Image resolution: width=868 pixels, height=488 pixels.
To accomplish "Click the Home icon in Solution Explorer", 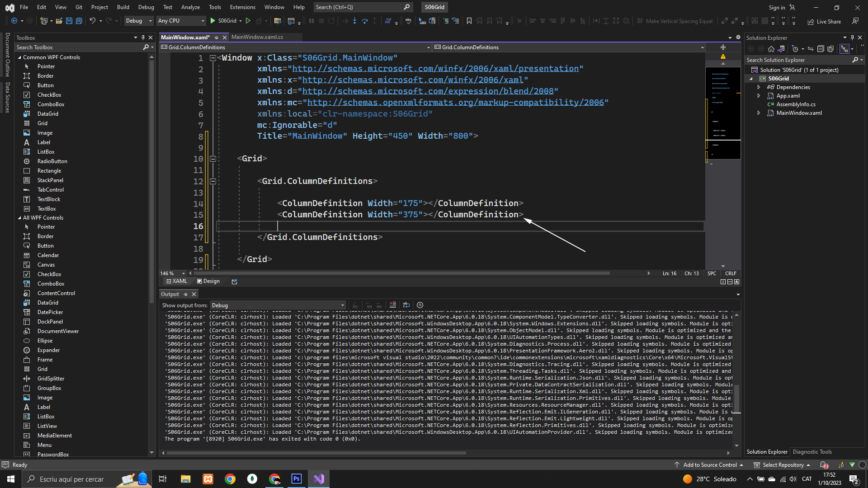I will 771,49.
